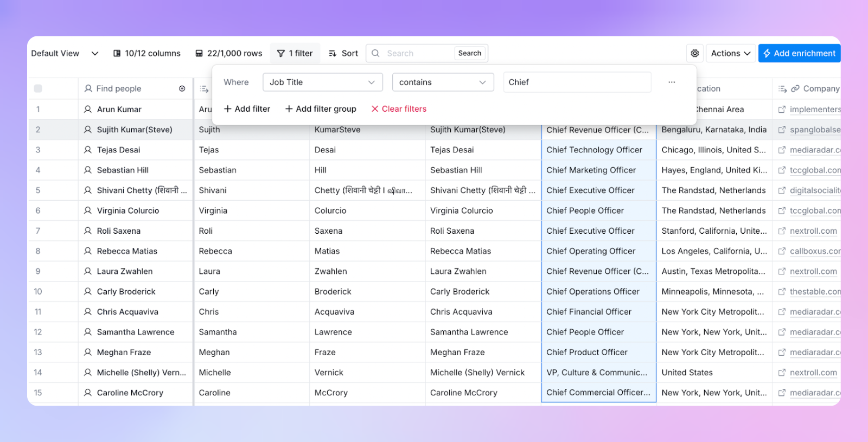Click the text column icon after Find people
Viewport: 868px width, 442px height.
[x=205, y=89]
